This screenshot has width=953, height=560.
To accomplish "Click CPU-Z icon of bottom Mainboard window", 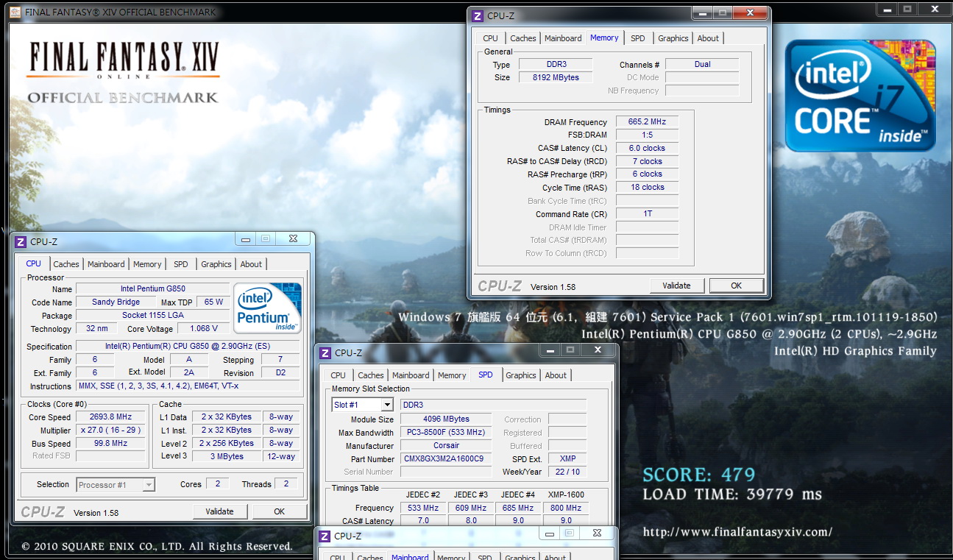I will pyautogui.click(x=325, y=536).
